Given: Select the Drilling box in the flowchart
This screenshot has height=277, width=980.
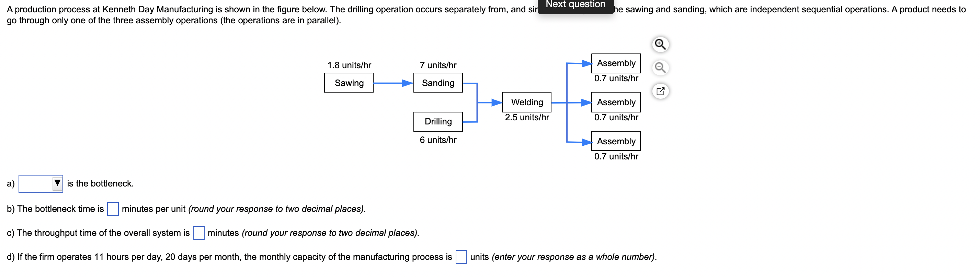Looking at the screenshot, I should [438, 122].
